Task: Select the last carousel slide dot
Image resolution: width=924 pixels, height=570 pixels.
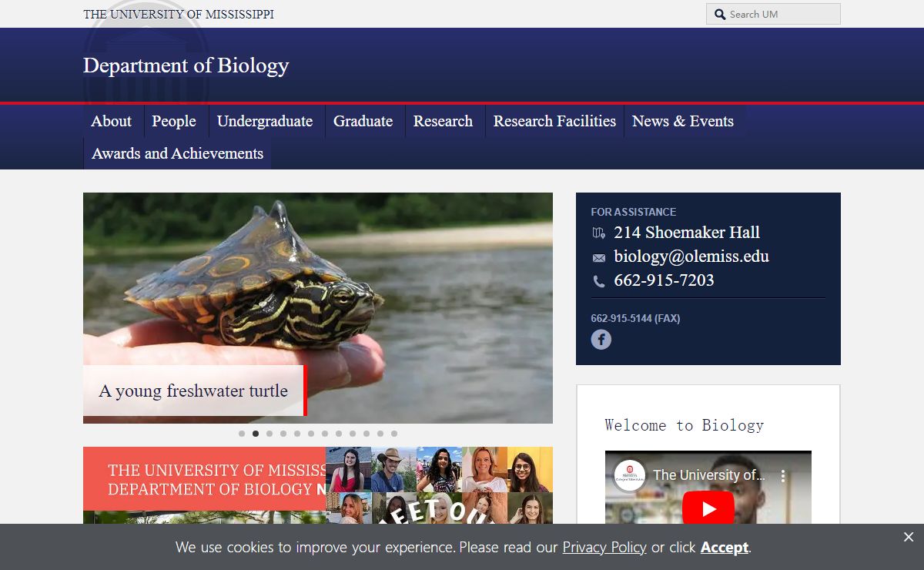Action: [x=394, y=434]
